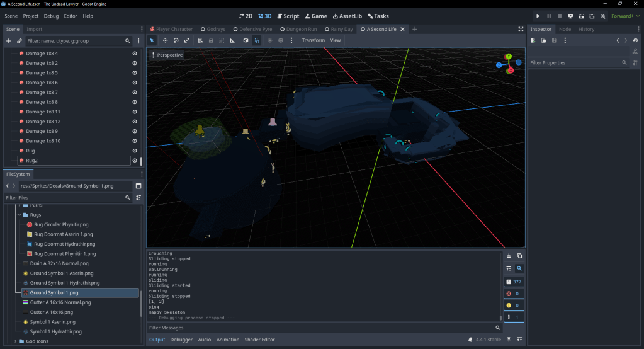This screenshot has height=349, width=644.
Task: Clear the output log
Action: [x=509, y=256]
